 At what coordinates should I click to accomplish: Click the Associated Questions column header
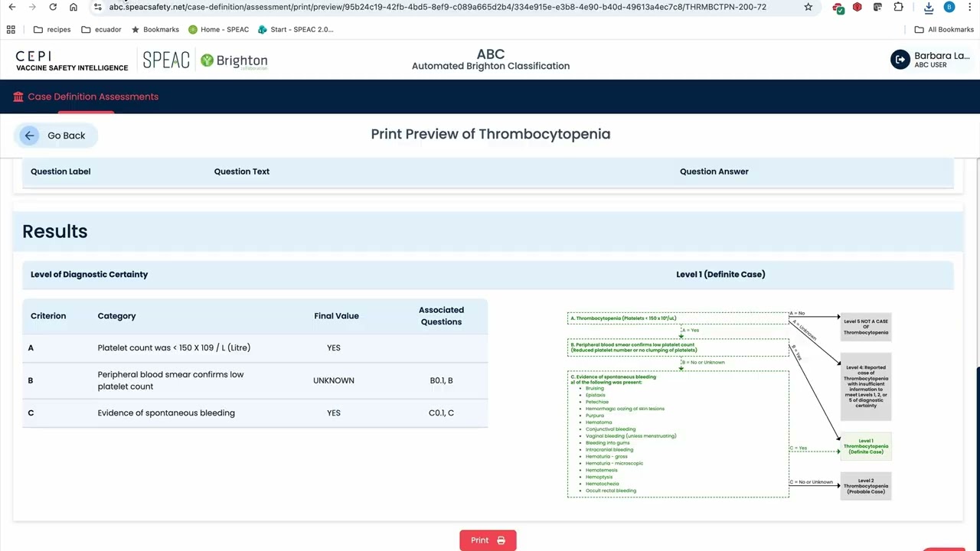441,315
